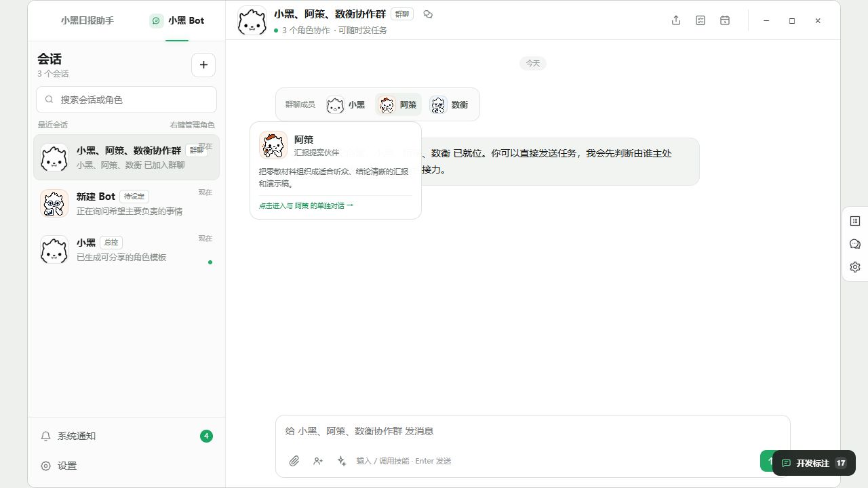Screen dimensions: 868x488
Task: Switch to the 小黑日报助手 tab
Action: [87, 20]
